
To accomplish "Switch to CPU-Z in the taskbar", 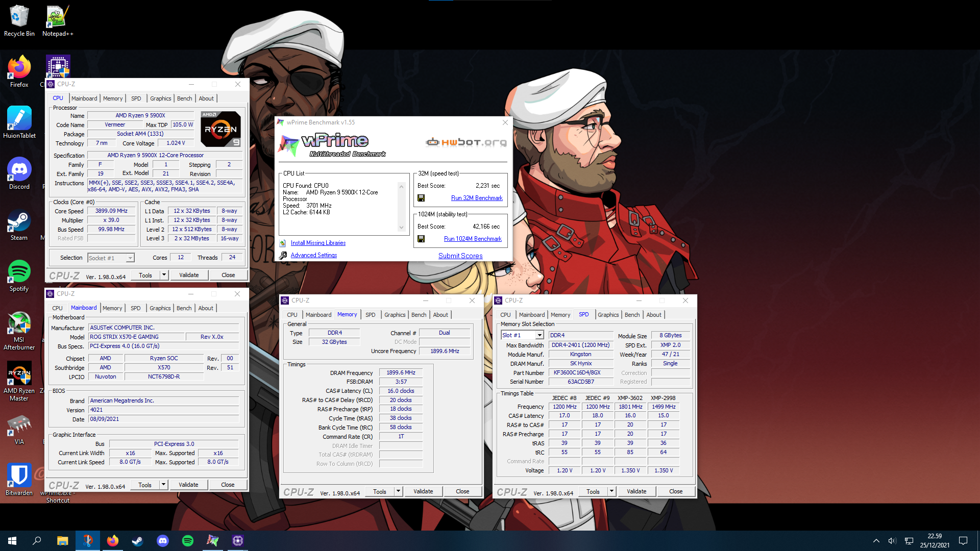I will click(237, 541).
